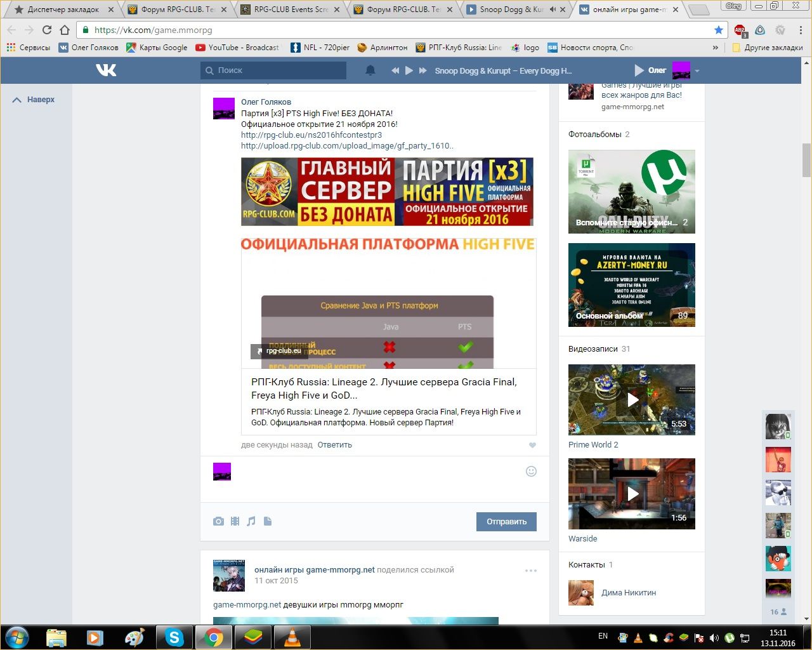Mute the Snoop Dogg tab speaker icon
Screen dimensions: 812x650
[553, 10]
